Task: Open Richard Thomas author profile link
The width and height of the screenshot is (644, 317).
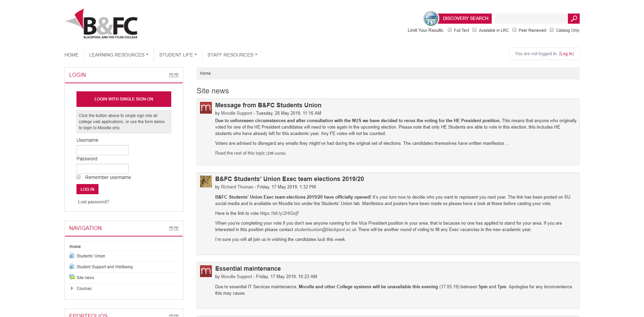Action: [237, 187]
